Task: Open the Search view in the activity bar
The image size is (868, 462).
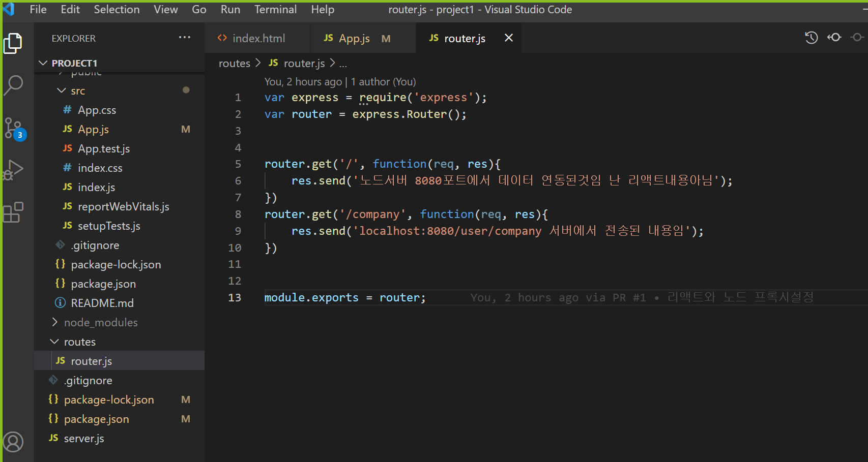Action: [x=14, y=86]
